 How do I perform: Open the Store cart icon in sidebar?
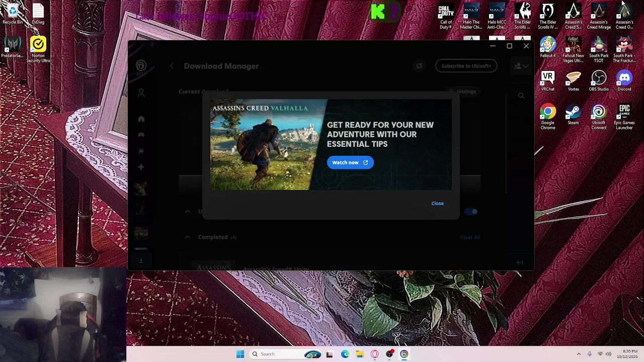141,151
